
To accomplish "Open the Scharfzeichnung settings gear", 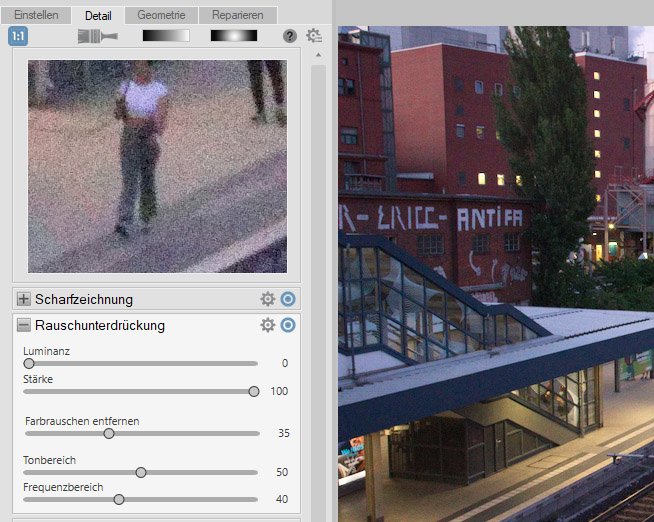I will [x=267, y=299].
